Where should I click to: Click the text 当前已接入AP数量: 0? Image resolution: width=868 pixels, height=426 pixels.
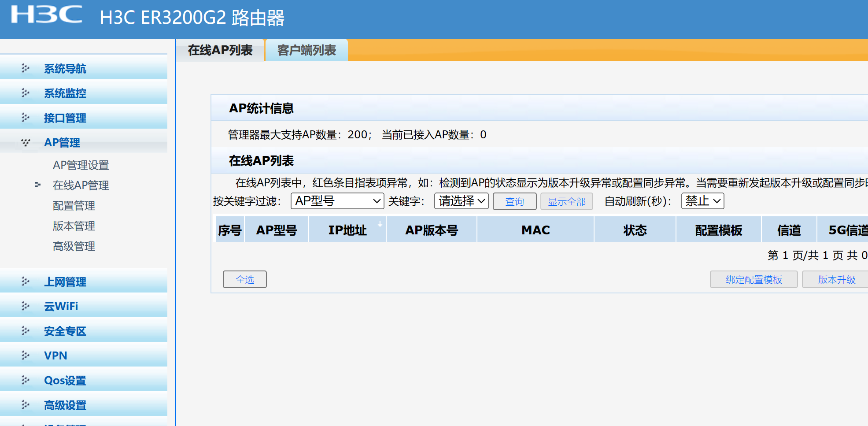434,134
